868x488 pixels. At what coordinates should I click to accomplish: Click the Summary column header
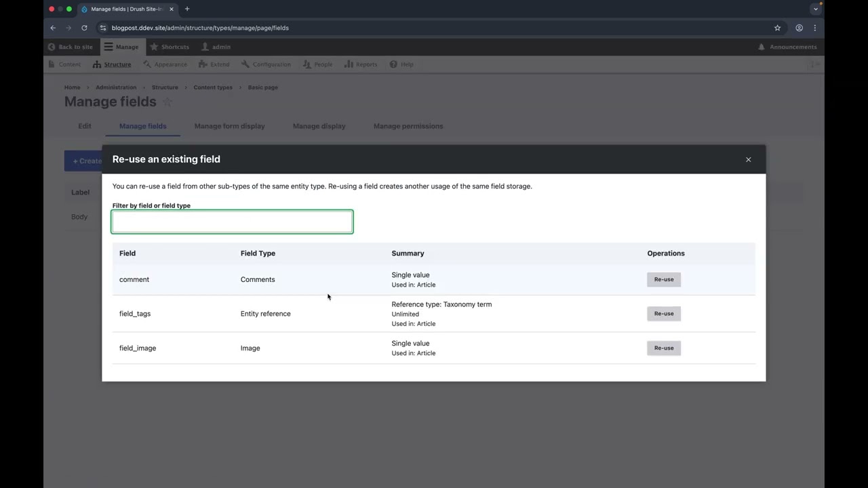[408, 253]
